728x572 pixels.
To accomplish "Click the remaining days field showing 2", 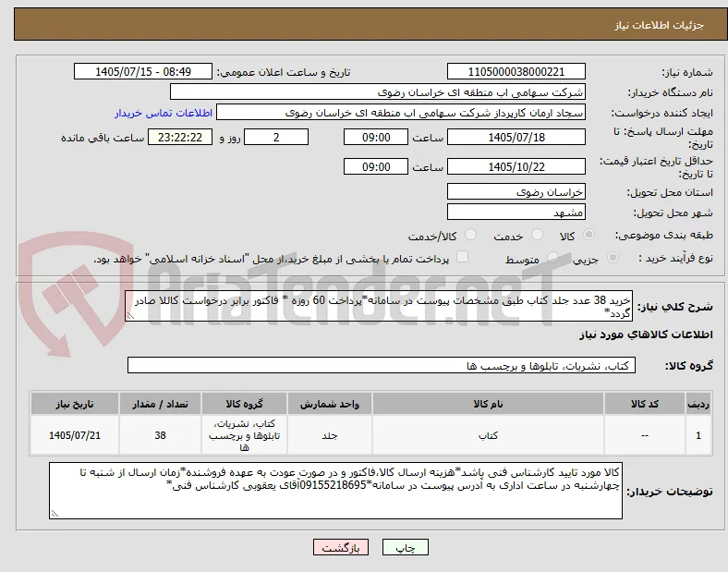I will (276, 138).
